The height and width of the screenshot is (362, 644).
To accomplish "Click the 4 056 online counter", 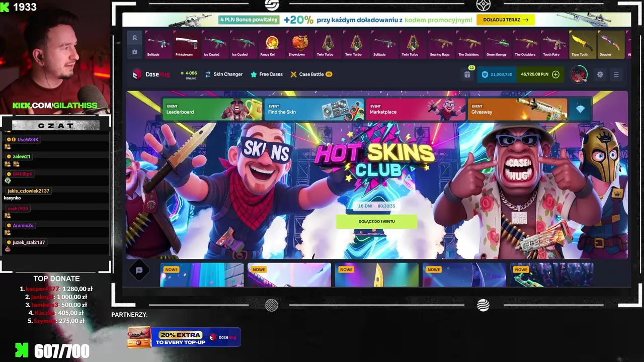I will point(189,75).
